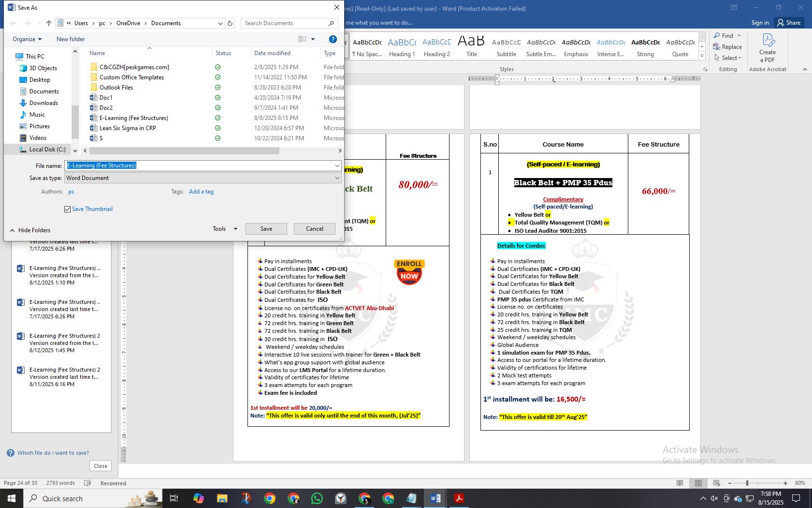Open the Save As dialog help icon
The width and height of the screenshot is (812, 508).
coord(333,39)
